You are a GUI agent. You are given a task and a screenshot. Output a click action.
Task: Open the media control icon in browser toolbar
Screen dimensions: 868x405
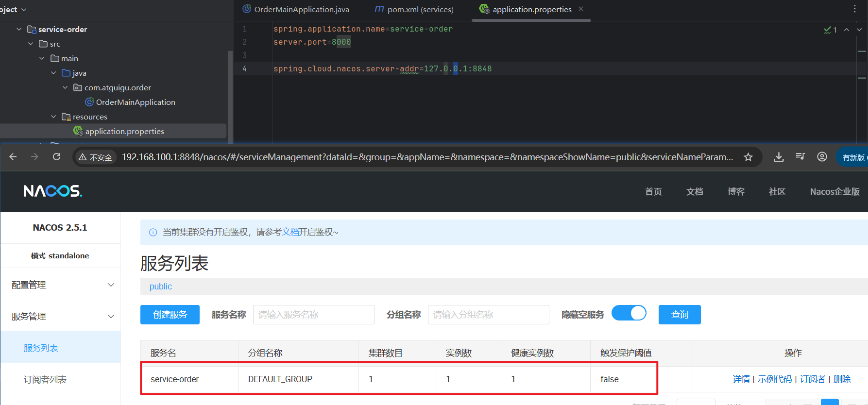(x=800, y=156)
